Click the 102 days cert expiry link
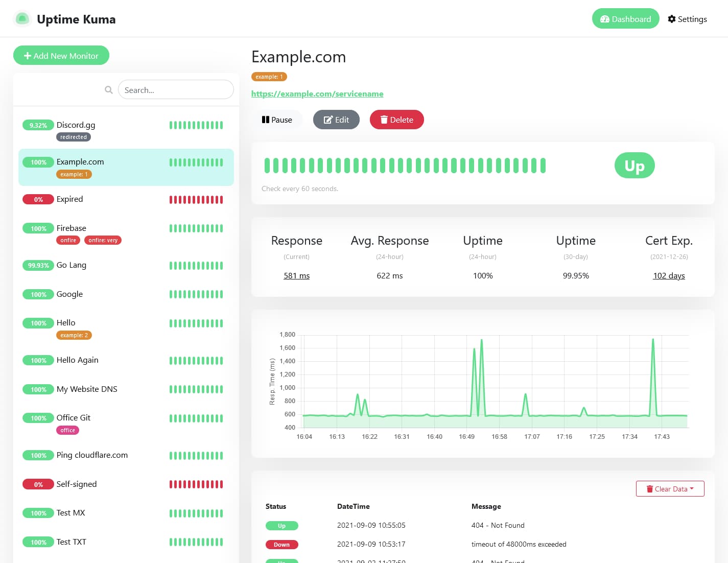 669,275
